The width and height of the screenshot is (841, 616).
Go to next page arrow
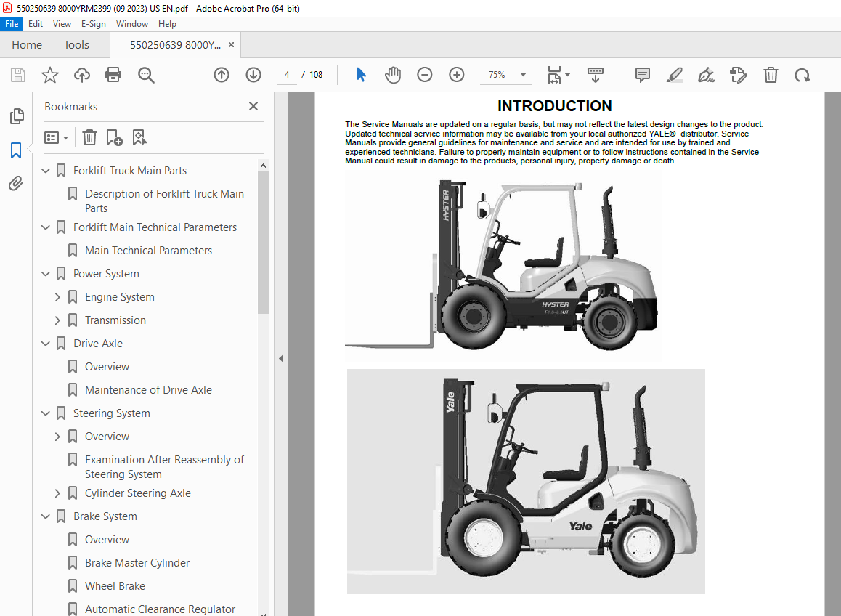(253, 75)
